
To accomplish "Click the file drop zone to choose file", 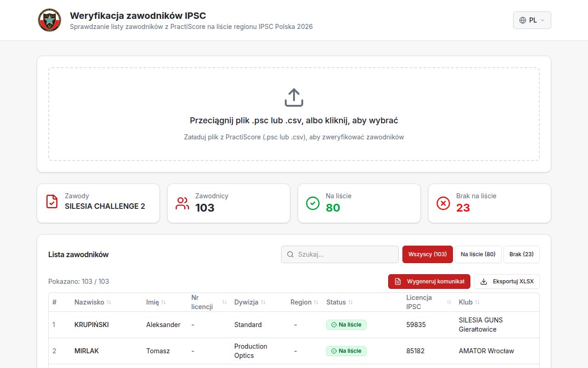I will 294,114.
